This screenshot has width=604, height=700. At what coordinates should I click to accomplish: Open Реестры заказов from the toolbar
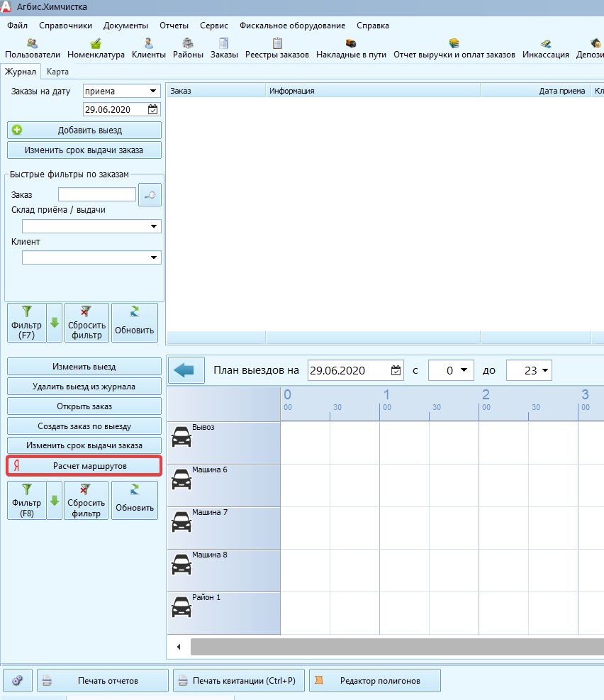277,49
